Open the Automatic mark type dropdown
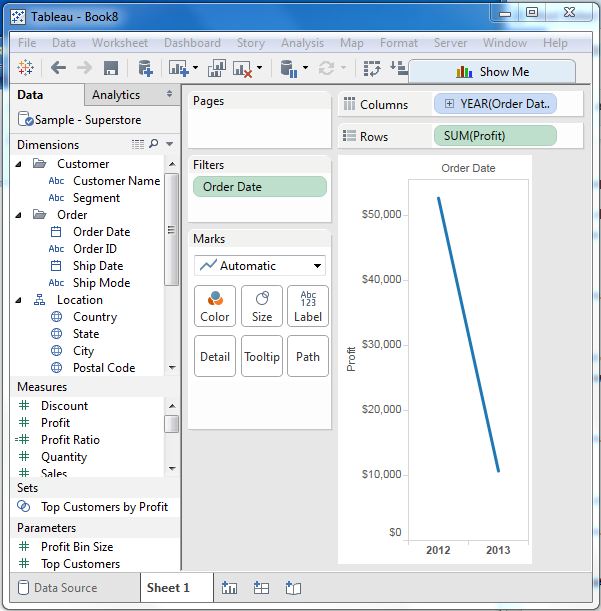This screenshot has height=611, width=601. [260, 266]
